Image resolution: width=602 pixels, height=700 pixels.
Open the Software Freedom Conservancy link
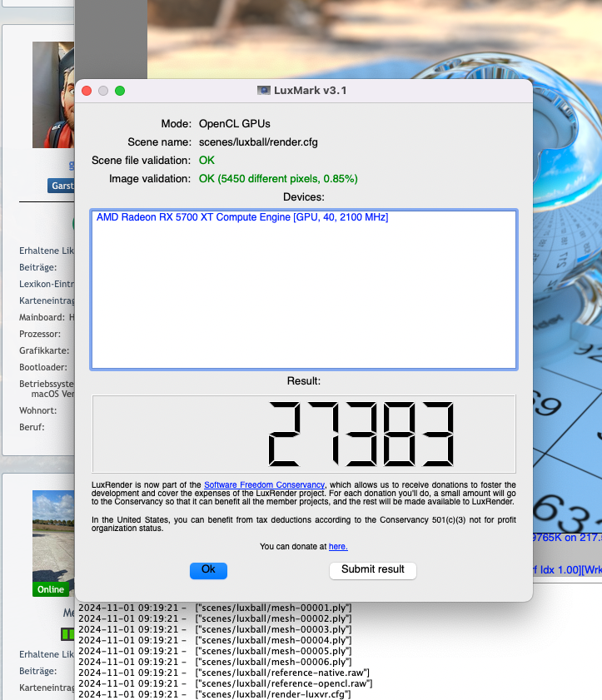[x=265, y=484]
